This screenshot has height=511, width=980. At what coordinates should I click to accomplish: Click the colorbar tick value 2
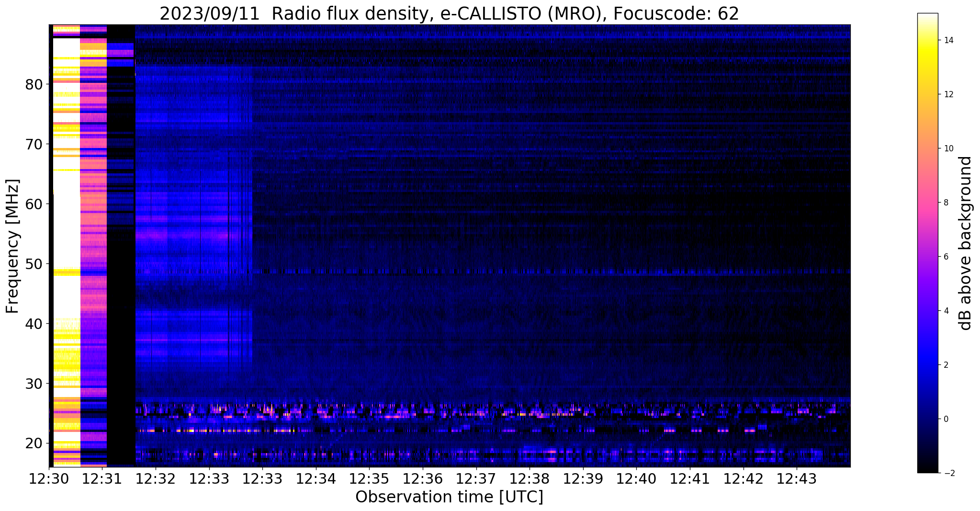(x=946, y=365)
